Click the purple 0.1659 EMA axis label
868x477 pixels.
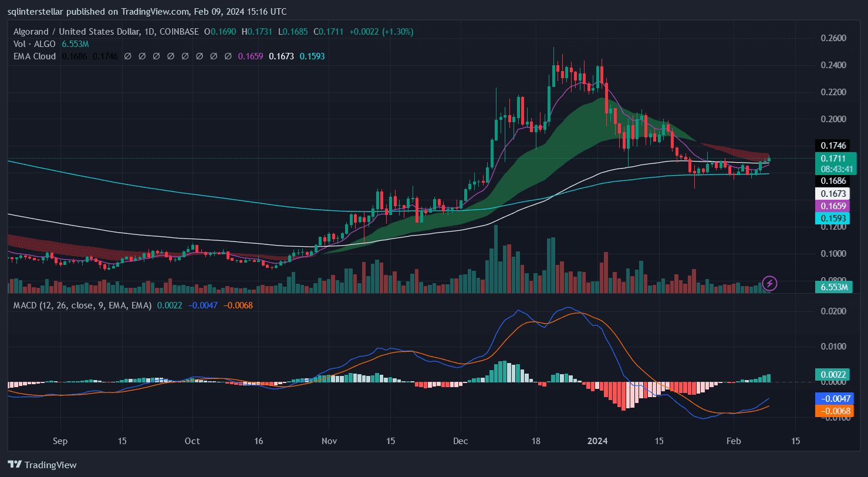[x=832, y=206]
